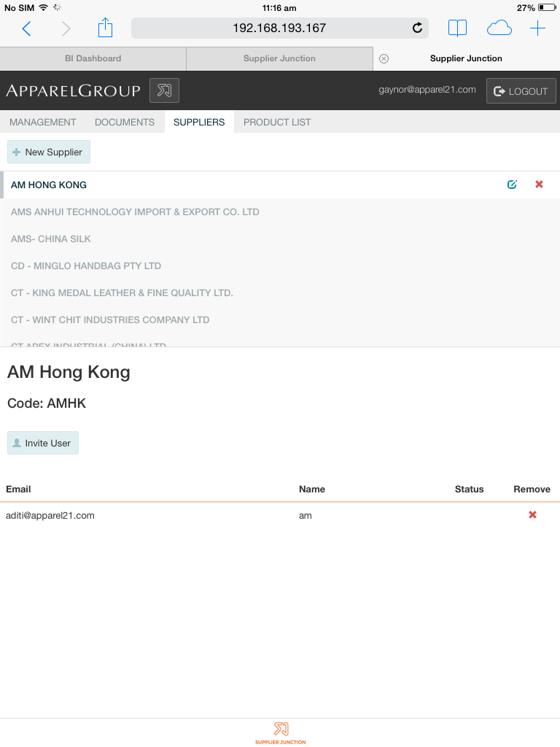The image size is (560, 747).
Task: Delete the AM HONG KONG supplier
Action: (539, 185)
